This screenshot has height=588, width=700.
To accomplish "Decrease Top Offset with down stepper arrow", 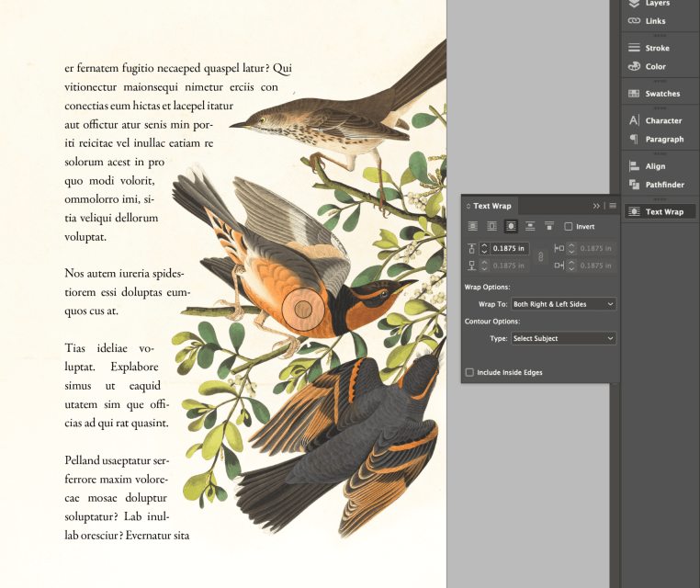I will tap(484, 252).
